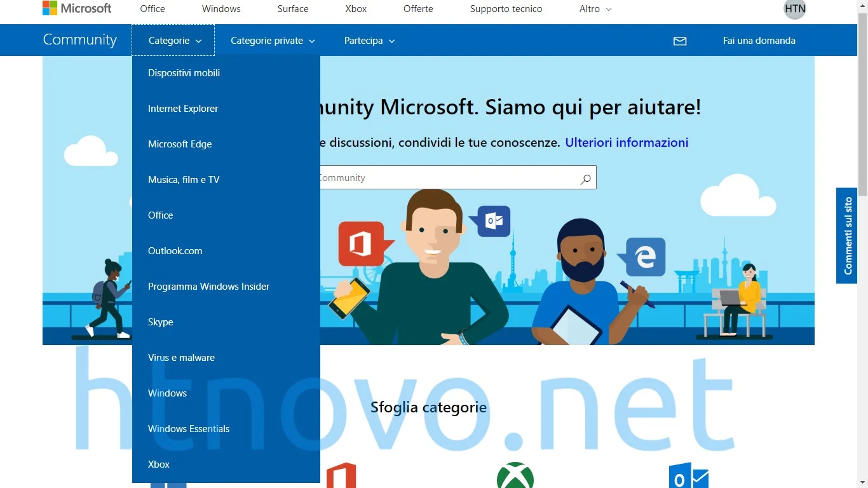This screenshot has width=868, height=488.
Task: Click the Microsoft logo
Action: click(x=77, y=8)
